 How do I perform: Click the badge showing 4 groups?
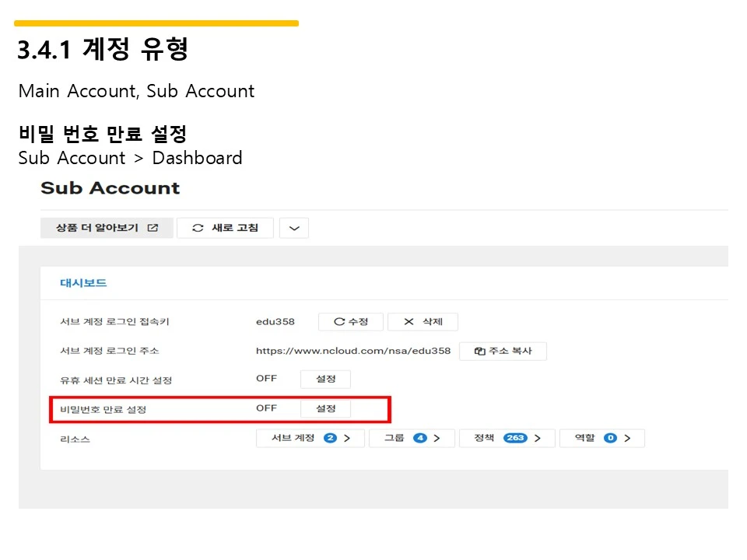(419, 438)
